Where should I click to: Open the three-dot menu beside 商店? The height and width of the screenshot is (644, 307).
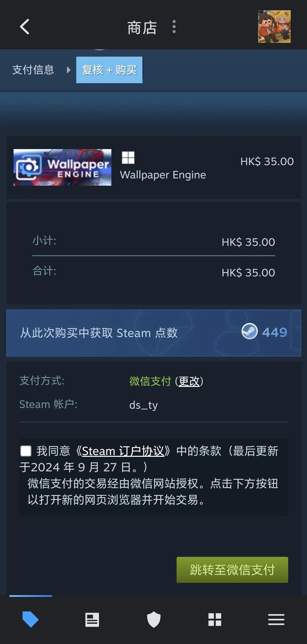[174, 27]
